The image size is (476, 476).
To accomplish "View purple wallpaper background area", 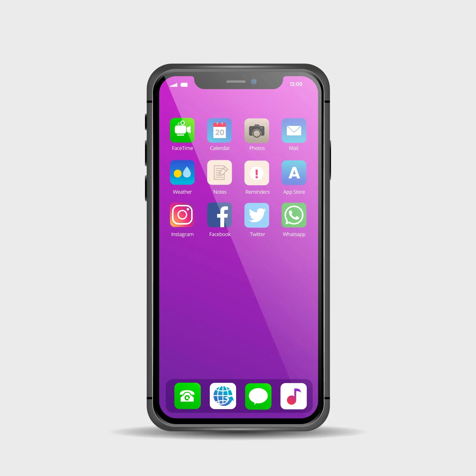I will 238,305.
